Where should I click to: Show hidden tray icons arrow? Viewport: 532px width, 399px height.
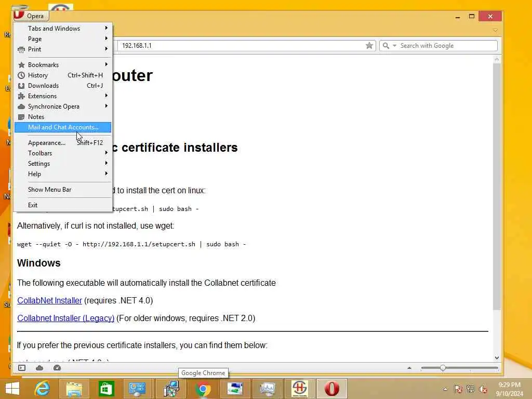pos(445,389)
